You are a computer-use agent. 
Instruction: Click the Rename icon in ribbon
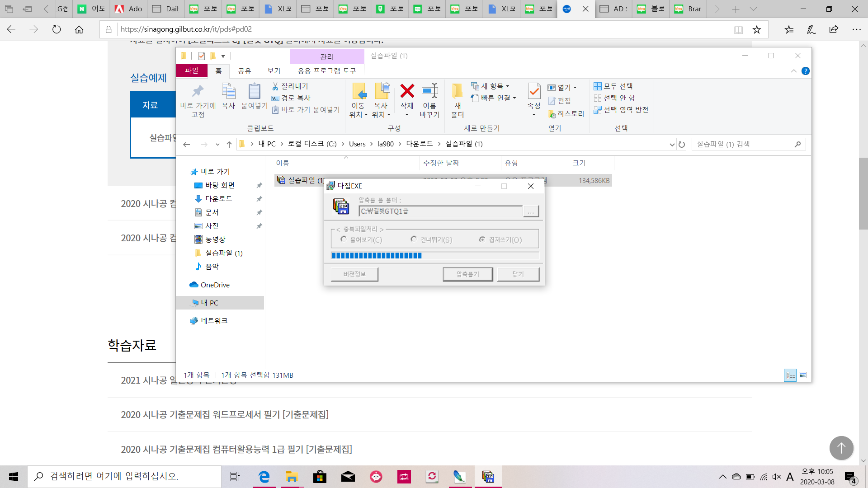point(429,91)
